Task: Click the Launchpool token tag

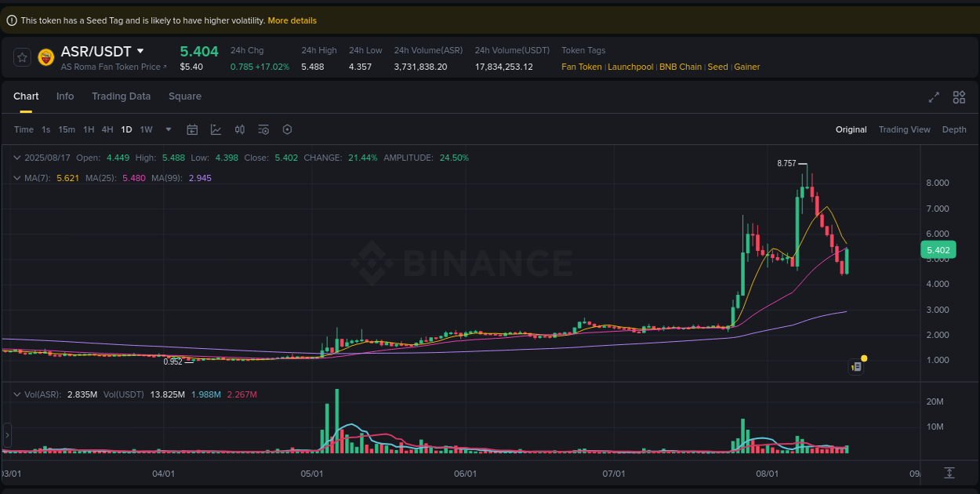Action: (x=630, y=67)
